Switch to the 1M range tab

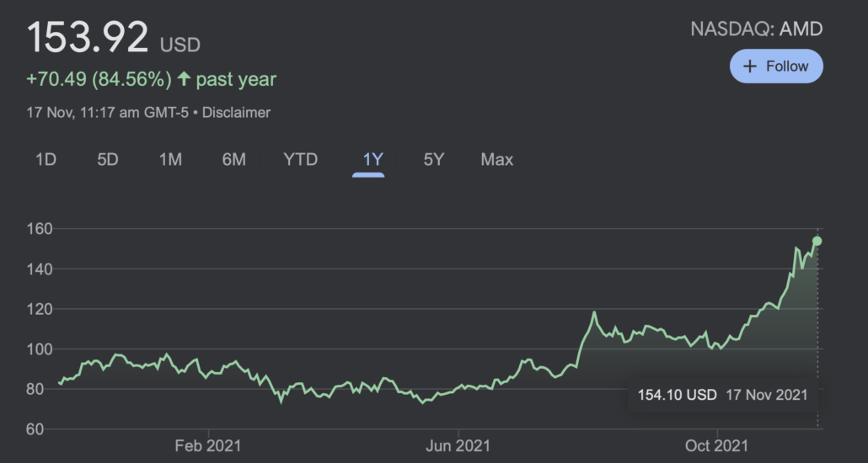tap(170, 160)
